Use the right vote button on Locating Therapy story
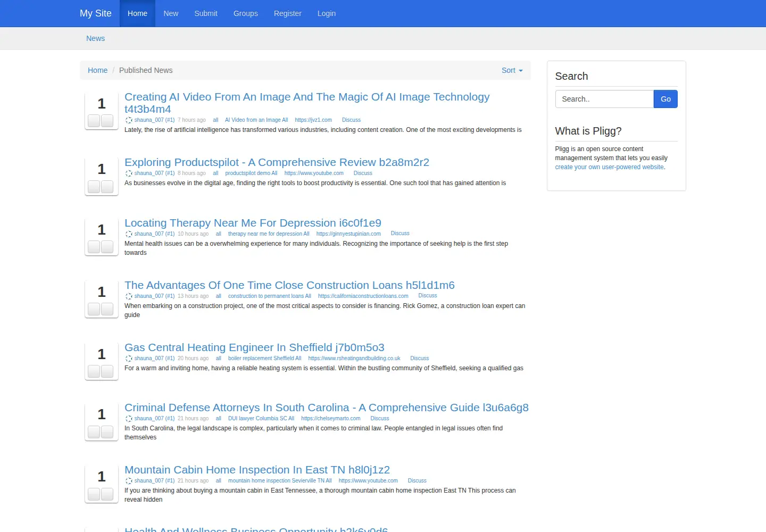 pyautogui.click(x=107, y=247)
